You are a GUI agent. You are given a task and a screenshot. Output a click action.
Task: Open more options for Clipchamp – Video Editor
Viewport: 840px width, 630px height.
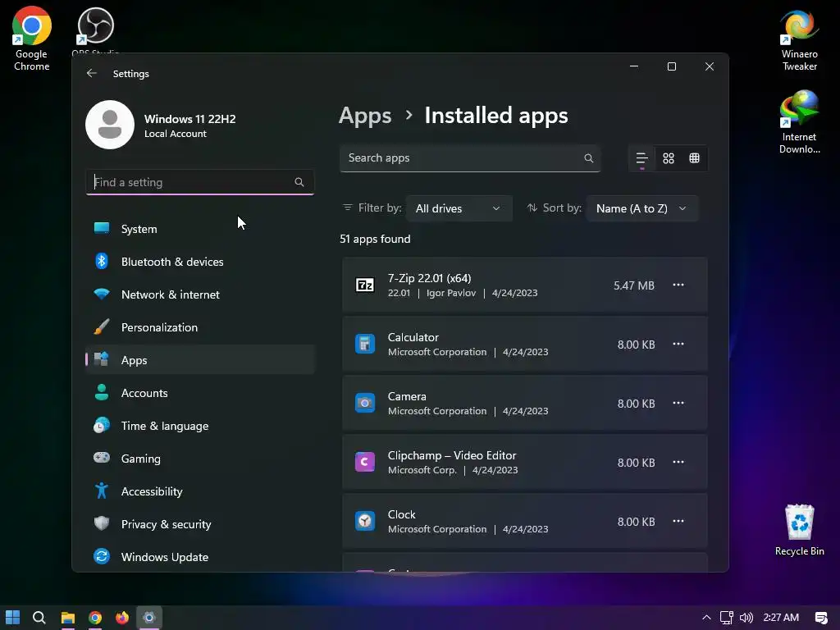coord(678,462)
